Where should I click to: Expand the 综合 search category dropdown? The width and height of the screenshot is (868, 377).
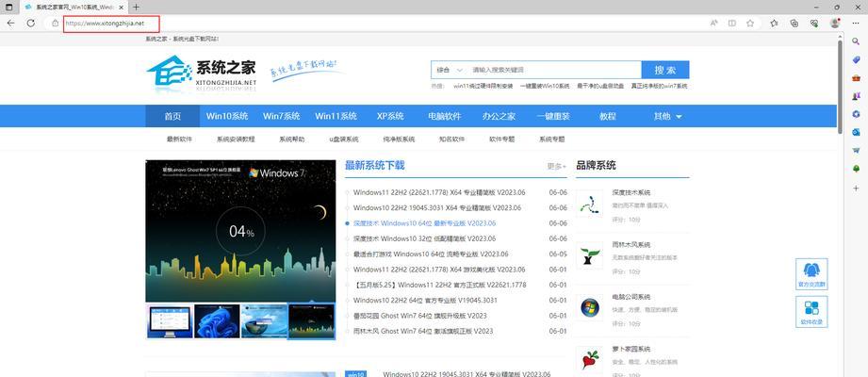pyautogui.click(x=449, y=70)
